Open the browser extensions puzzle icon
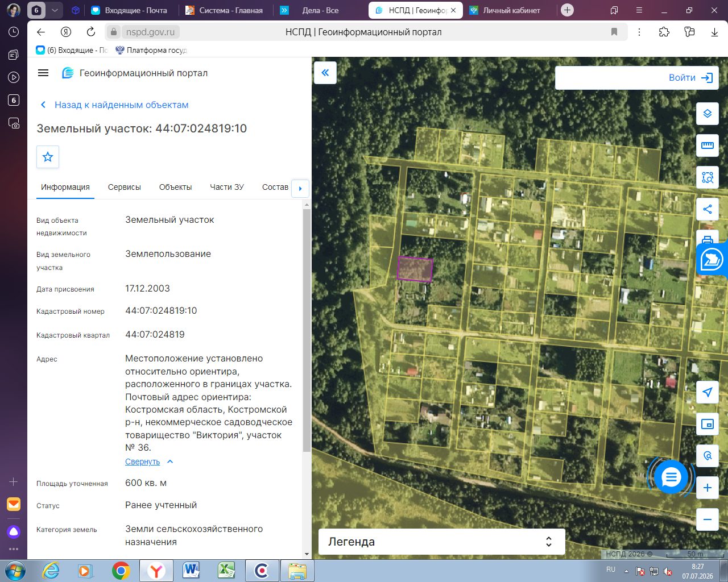The image size is (728, 582). coord(664,32)
